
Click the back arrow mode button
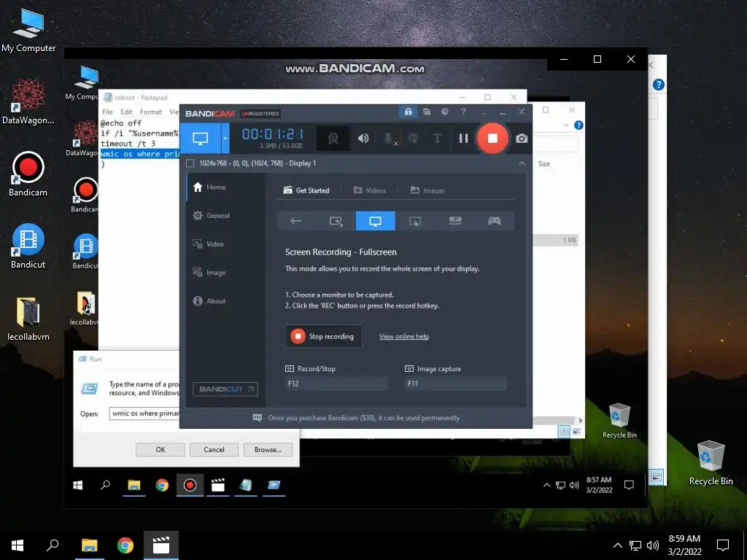pyautogui.click(x=296, y=221)
